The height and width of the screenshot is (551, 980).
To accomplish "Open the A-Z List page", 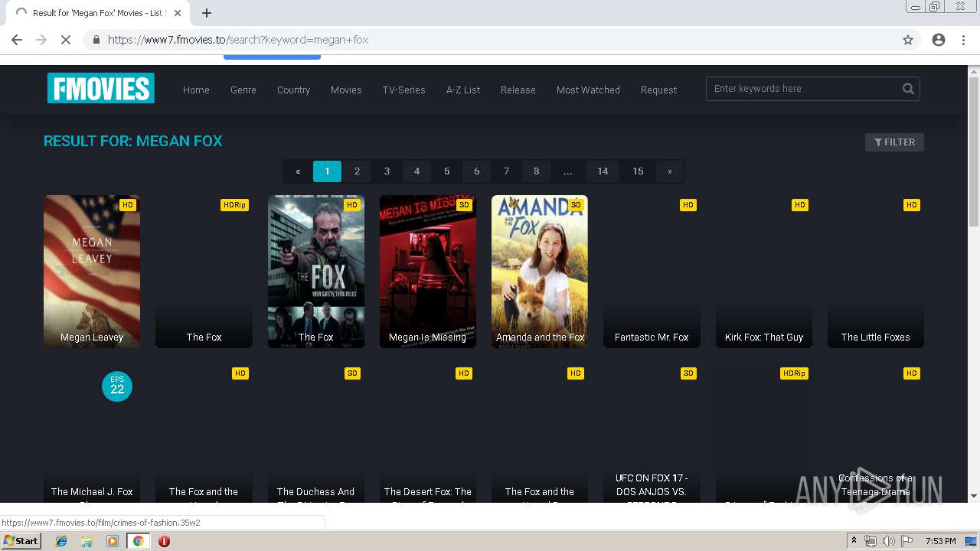I will (463, 90).
